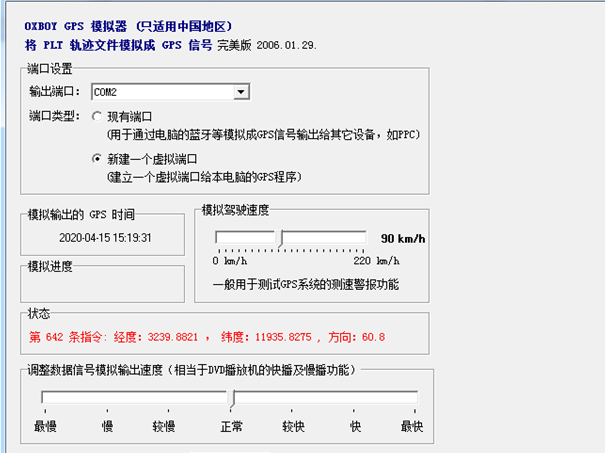Click the 最快 label on the speed scale
Viewport: 605px width, 453px height.
[412, 426]
